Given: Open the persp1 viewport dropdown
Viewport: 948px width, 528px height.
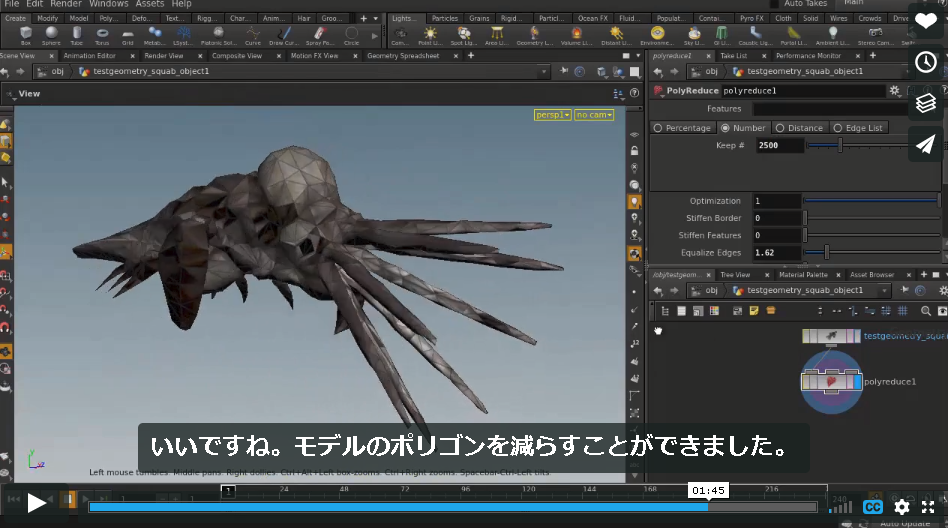Looking at the screenshot, I should pyautogui.click(x=553, y=115).
